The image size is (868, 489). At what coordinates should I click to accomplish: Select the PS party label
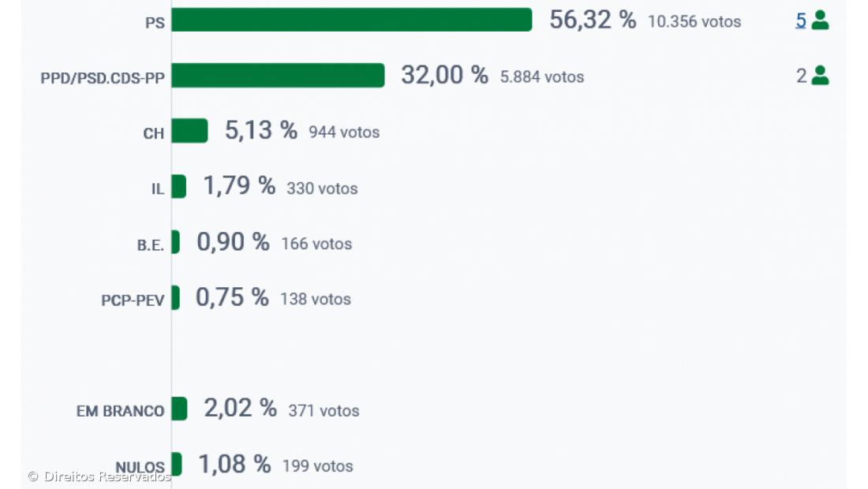click(155, 23)
